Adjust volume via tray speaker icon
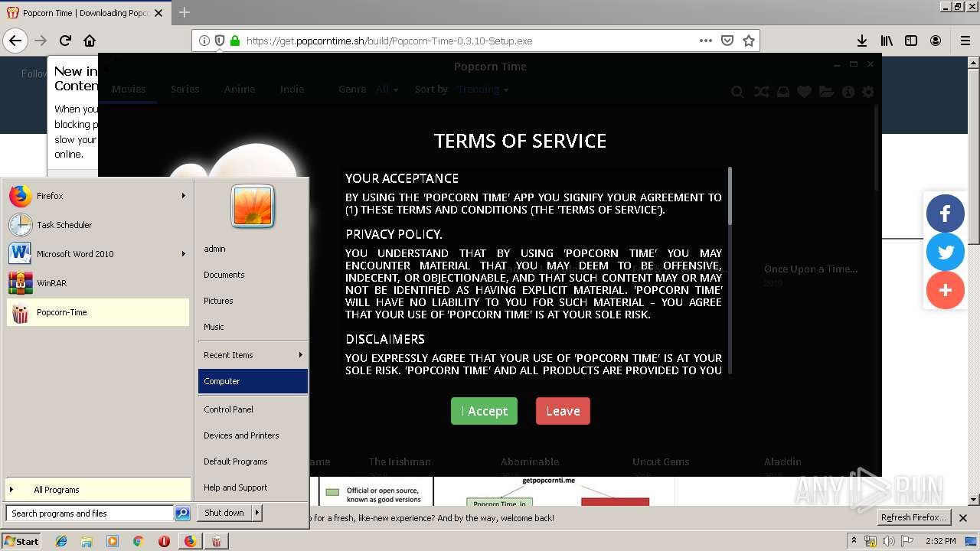Viewport: 980px width, 551px height. coord(889,540)
